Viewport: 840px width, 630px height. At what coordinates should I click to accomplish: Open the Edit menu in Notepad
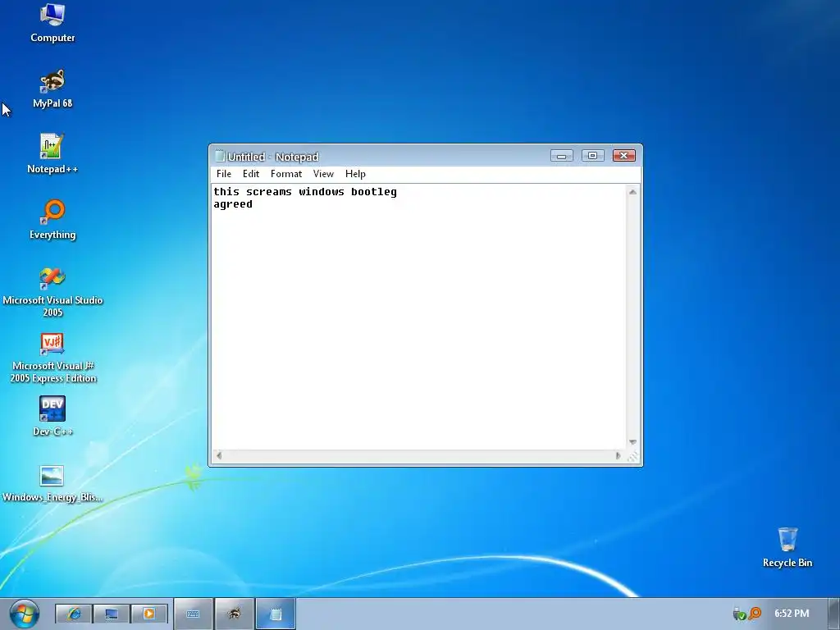click(x=251, y=174)
